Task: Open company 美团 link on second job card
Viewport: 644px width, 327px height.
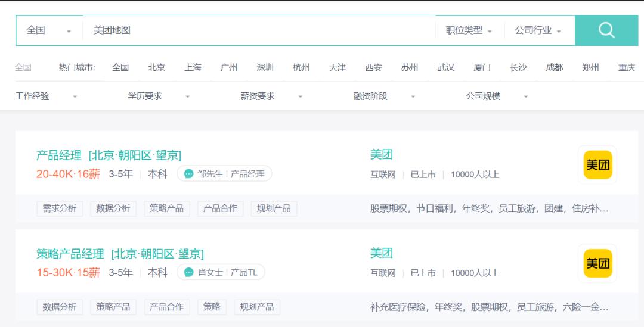Action: tap(382, 253)
